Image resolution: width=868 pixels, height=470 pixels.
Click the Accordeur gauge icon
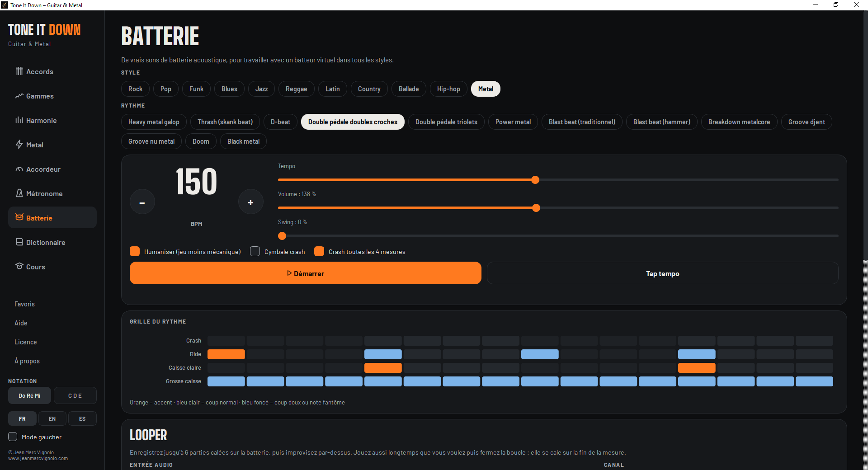tap(19, 169)
